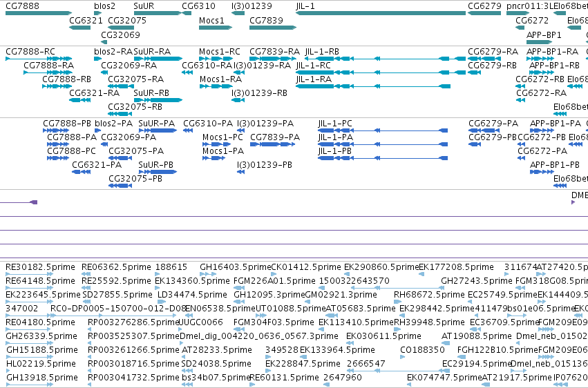Open the CG7888-RC transcript label
The image size is (588, 388).
pyautogui.click(x=30, y=51)
